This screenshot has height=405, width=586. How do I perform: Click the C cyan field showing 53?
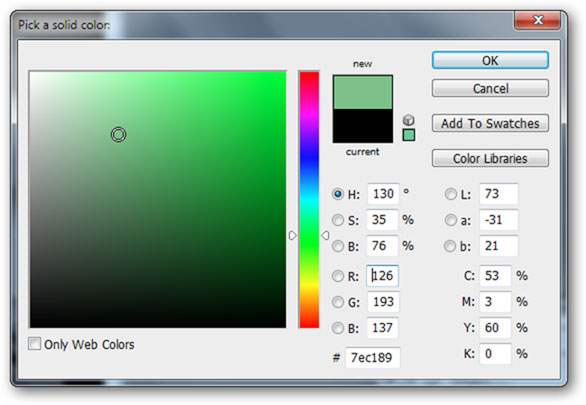495,276
